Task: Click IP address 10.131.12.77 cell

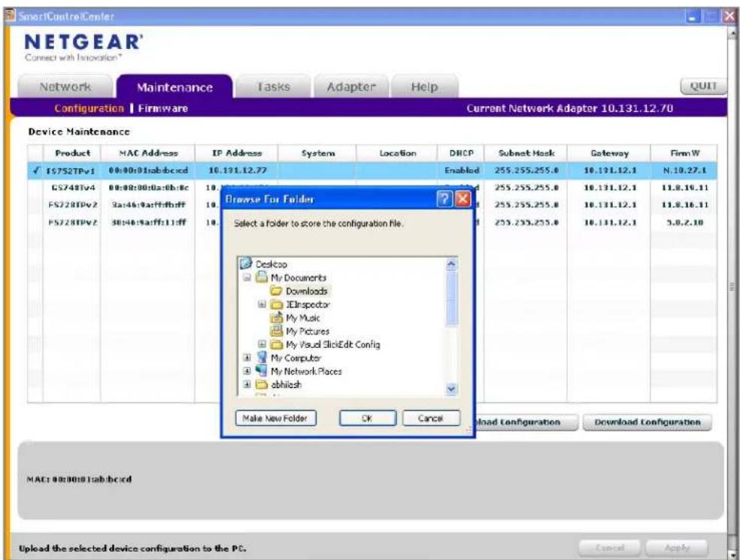Action: tap(238, 171)
